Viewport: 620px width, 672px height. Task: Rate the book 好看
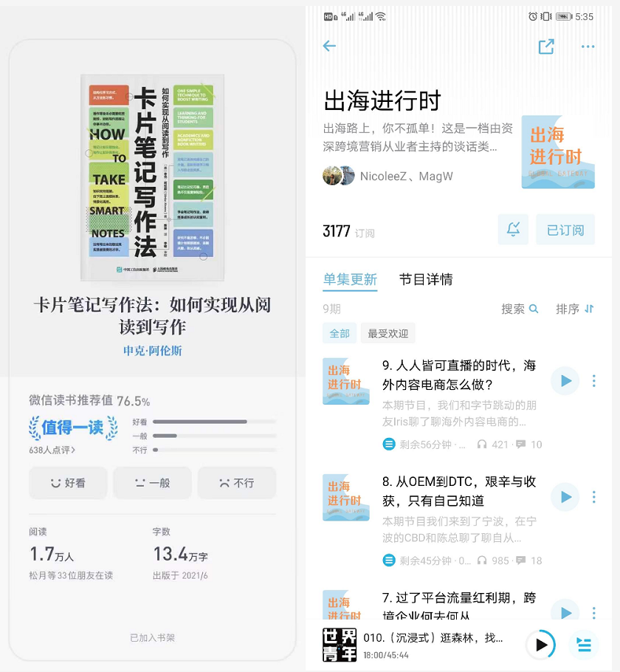pos(68,482)
